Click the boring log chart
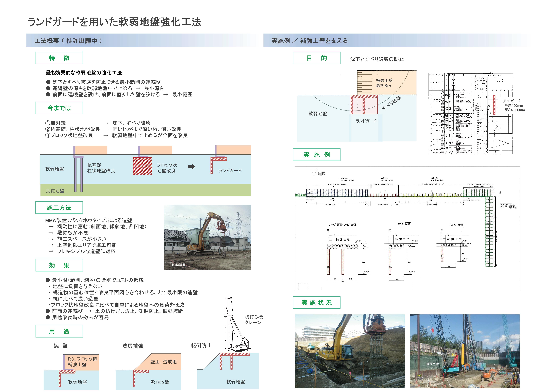The height and width of the screenshot is (392, 555). coord(470,114)
